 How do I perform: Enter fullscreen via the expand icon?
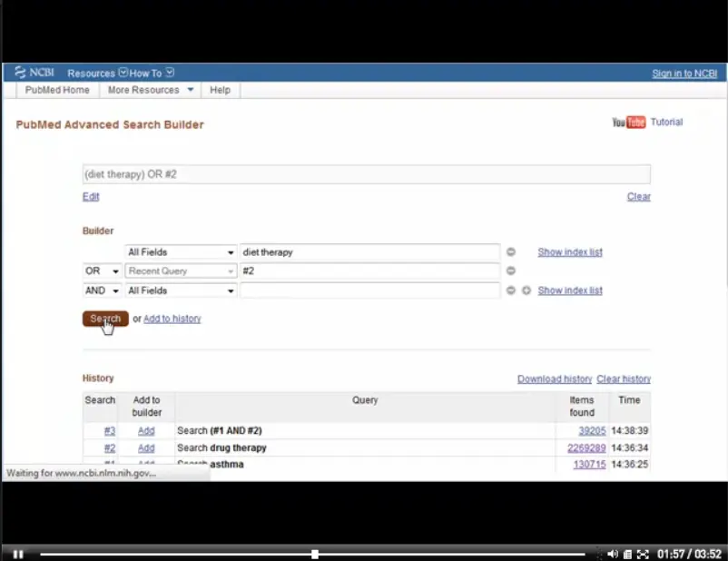pos(643,554)
